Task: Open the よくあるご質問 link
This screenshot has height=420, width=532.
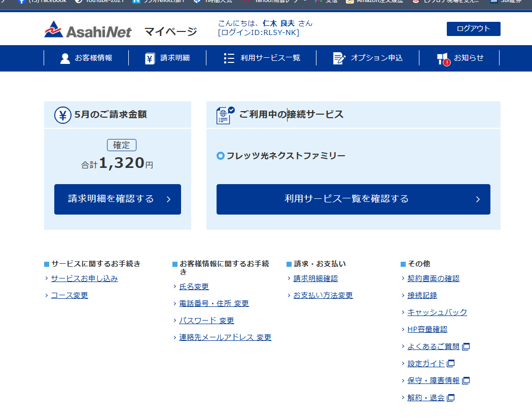Action: 433,347
